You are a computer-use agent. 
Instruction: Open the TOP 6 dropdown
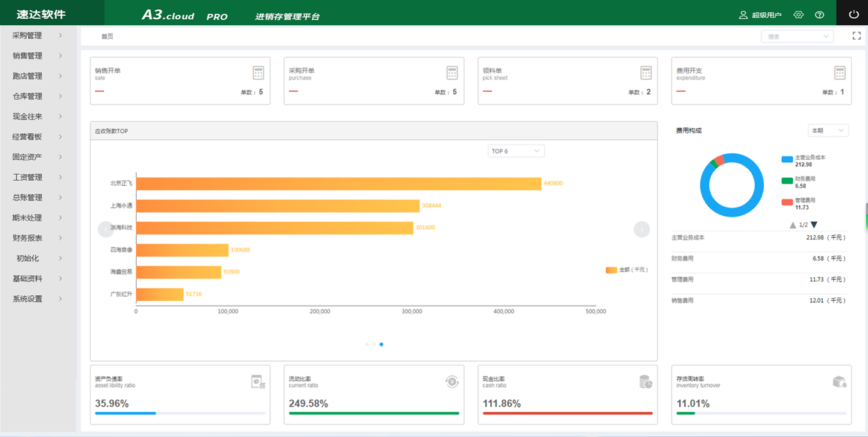516,151
